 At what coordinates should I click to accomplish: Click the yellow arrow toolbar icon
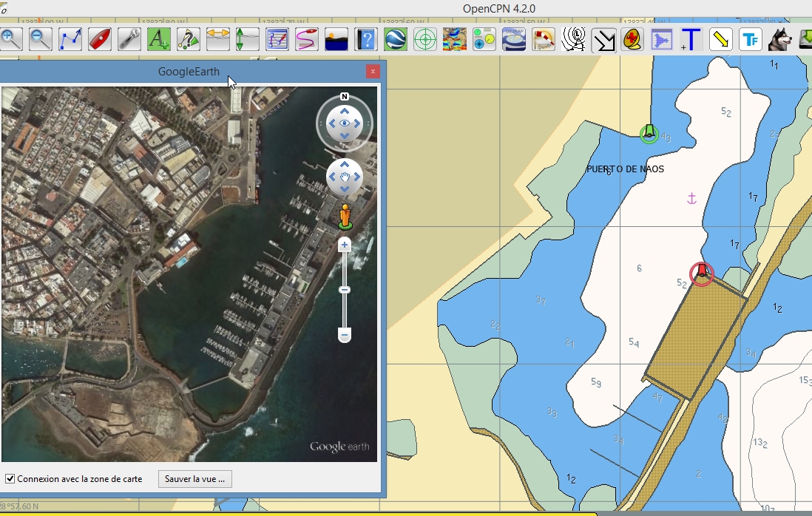point(721,39)
